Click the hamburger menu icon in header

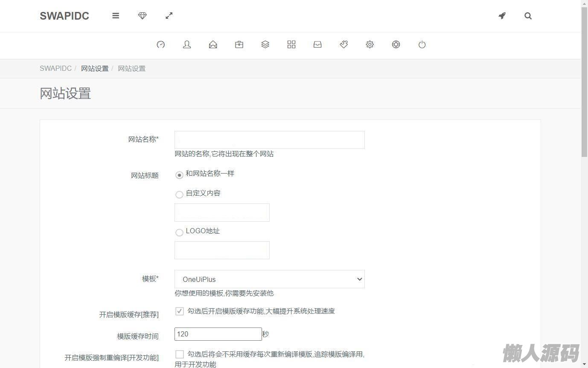click(116, 16)
